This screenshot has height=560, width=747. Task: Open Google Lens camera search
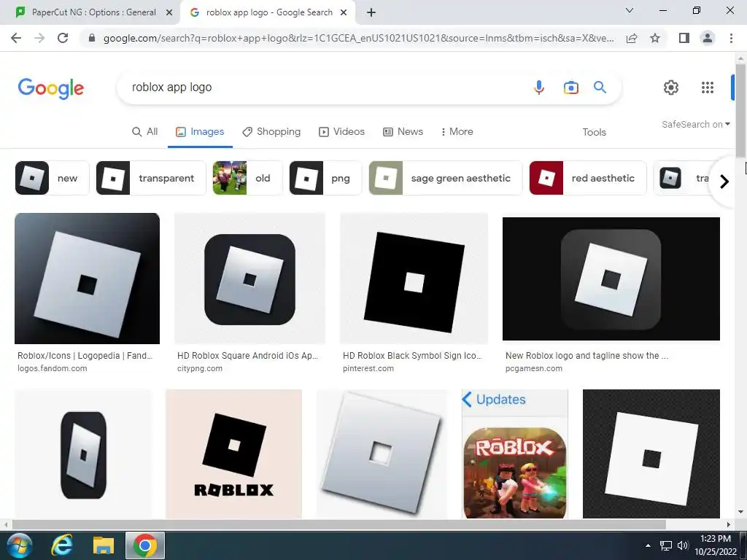(570, 87)
